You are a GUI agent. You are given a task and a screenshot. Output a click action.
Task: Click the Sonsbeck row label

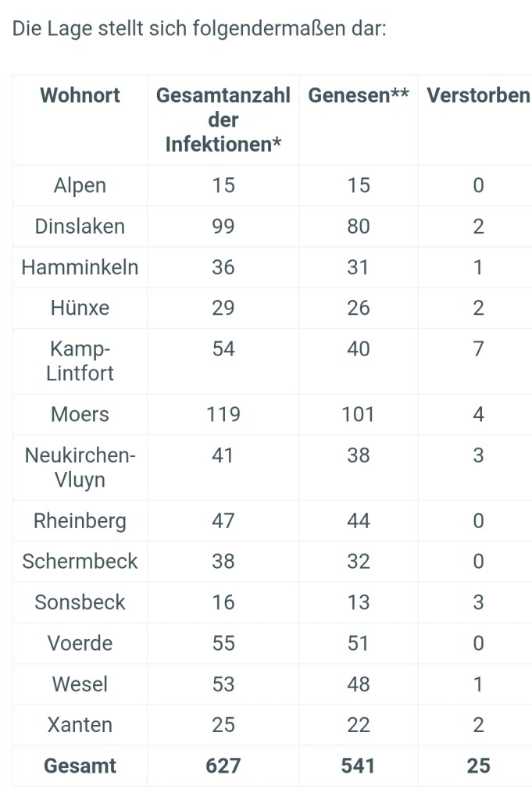[x=80, y=602]
